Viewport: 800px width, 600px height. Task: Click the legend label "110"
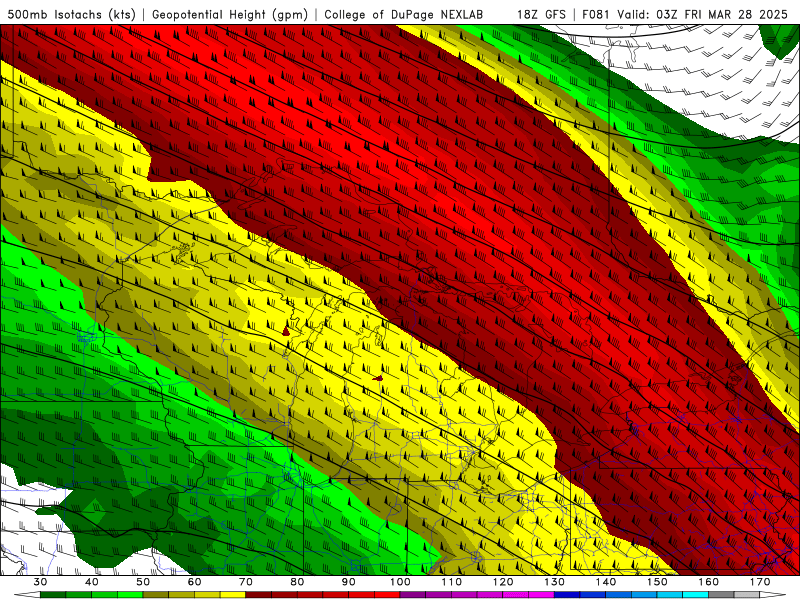point(452,582)
